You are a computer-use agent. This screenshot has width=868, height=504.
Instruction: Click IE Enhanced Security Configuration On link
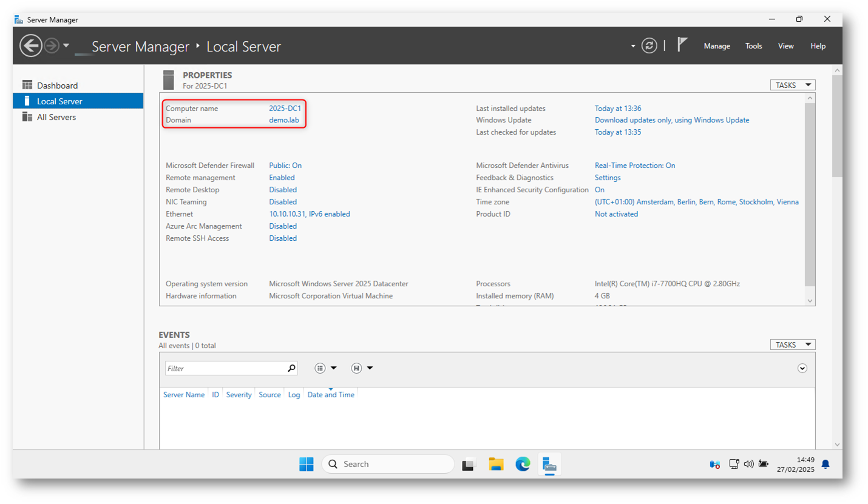coord(600,190)
